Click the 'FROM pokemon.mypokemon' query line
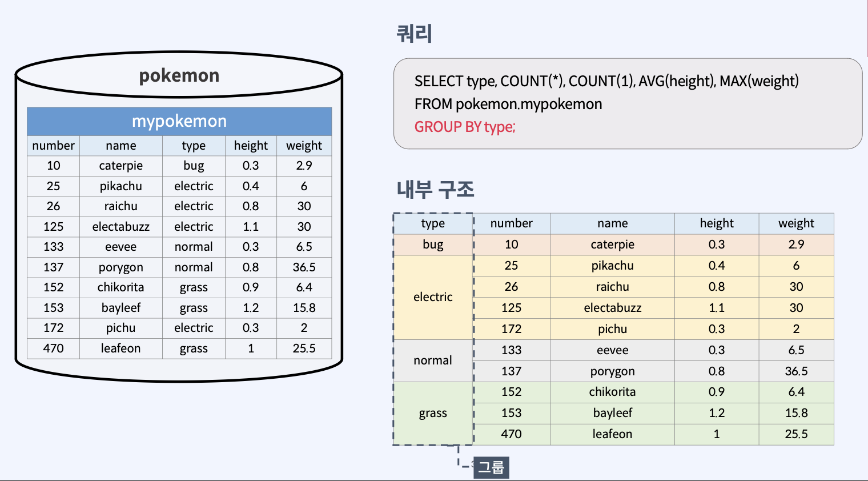Screen dimensions: 868x481 508,104
